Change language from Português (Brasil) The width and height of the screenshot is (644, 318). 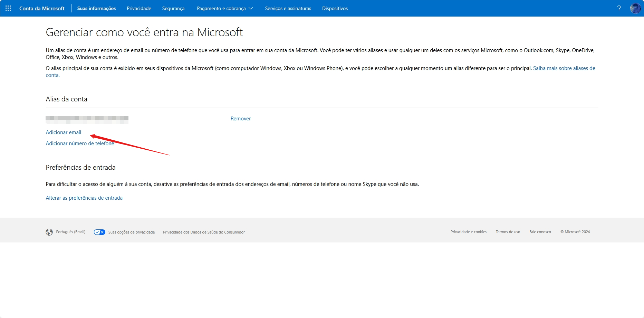click(x=71, y=232)
